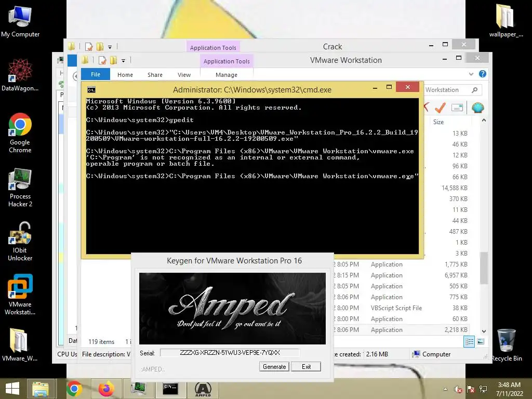
Task: Open Firefox from the taskbar
Action: click(x=106, y=389)
